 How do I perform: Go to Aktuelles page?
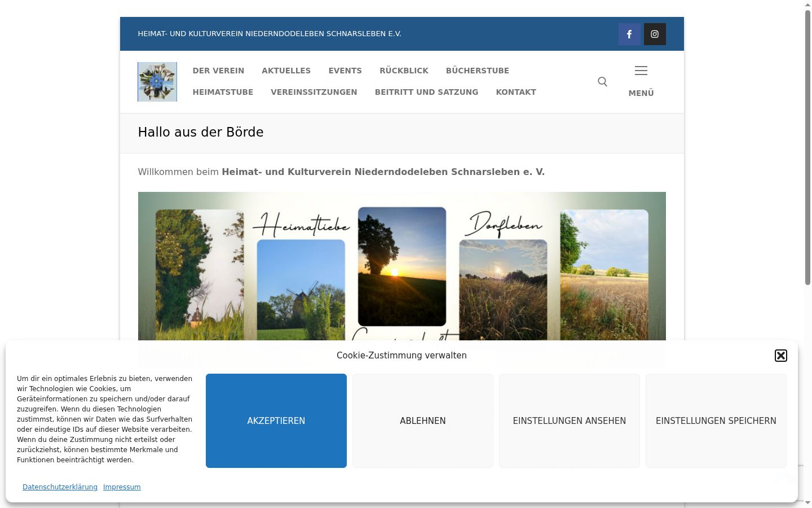pos(286,71)
